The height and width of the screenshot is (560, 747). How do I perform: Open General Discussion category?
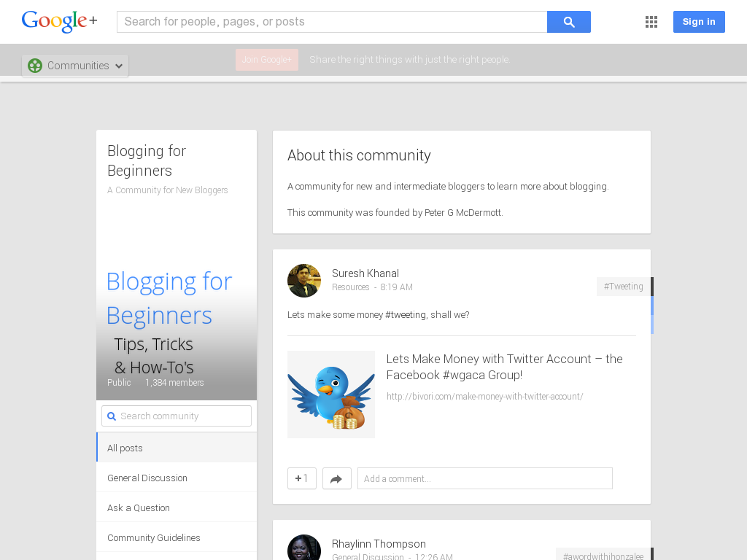(177, 478)
